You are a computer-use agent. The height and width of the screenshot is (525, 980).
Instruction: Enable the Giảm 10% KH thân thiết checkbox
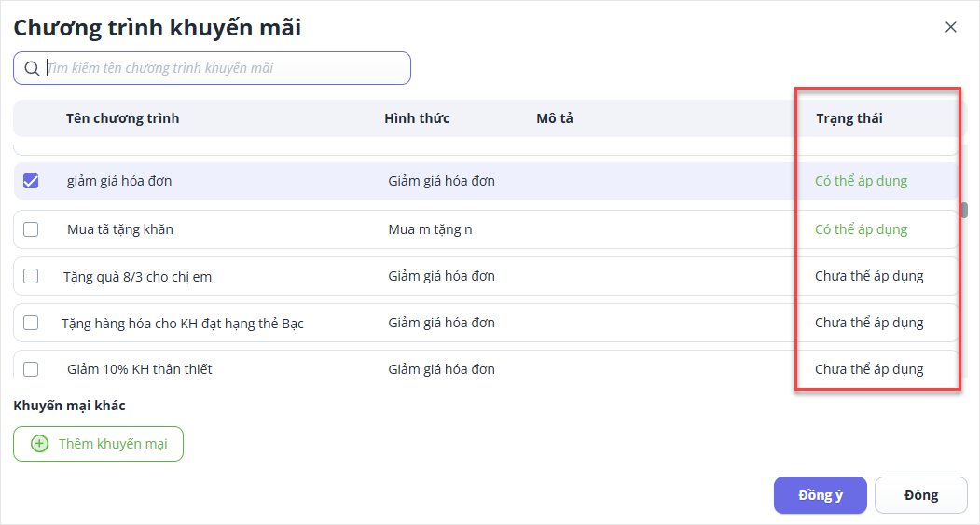click(x=31, y=369)
